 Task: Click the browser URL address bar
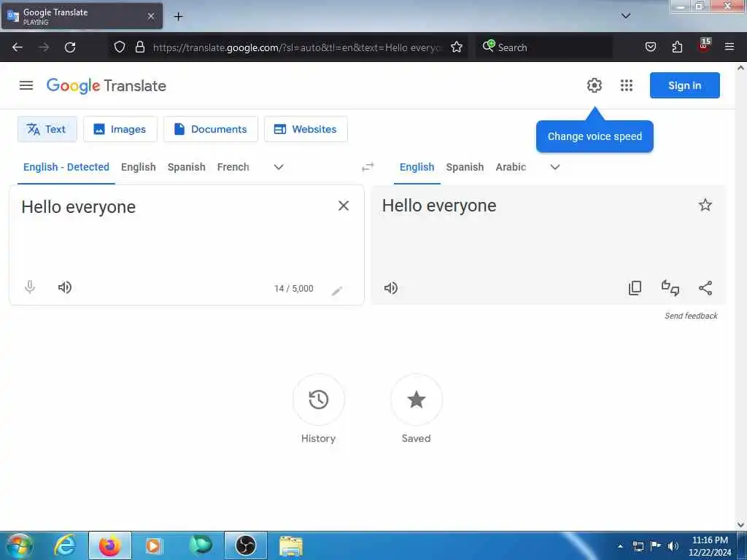tap(298, 47)
